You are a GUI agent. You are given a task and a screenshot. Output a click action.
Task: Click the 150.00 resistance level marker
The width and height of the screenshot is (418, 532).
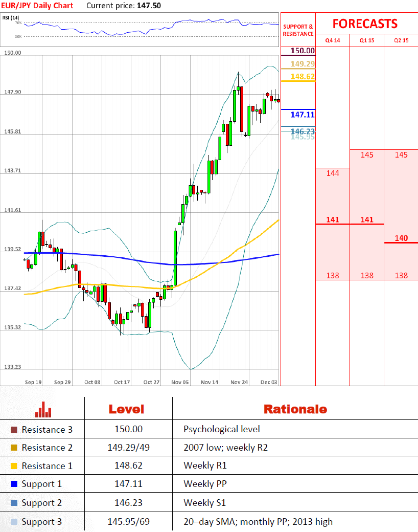click(303, 51)
